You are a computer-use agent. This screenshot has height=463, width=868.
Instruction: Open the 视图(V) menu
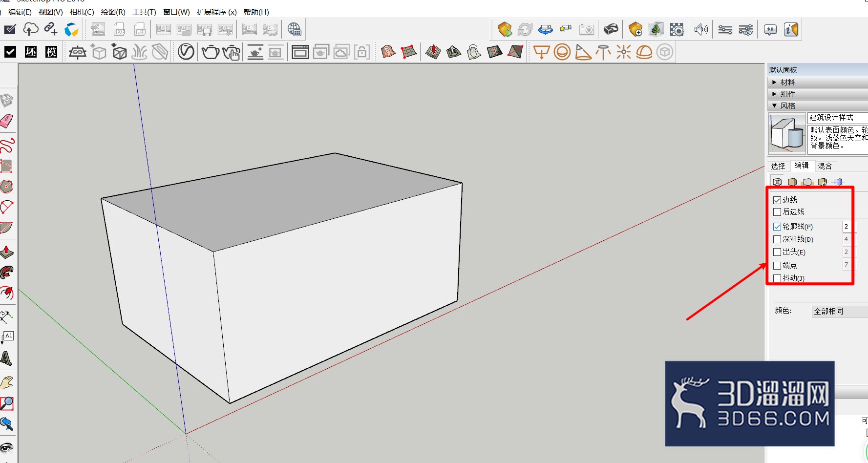(51, 12)
